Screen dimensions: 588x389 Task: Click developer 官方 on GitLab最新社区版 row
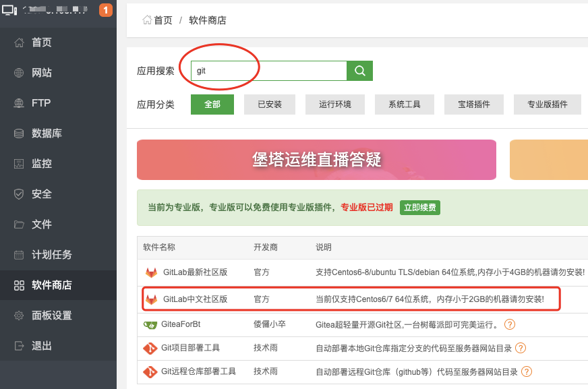262,272
